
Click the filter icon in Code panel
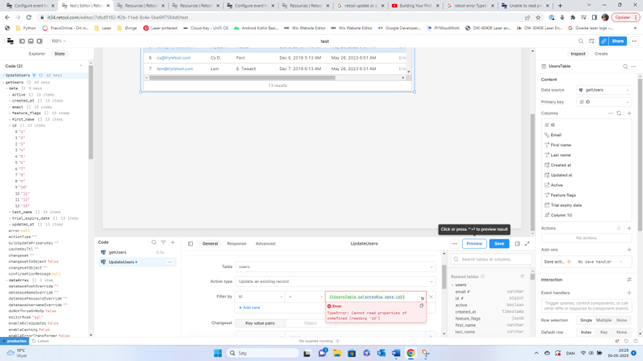[163, 242]
